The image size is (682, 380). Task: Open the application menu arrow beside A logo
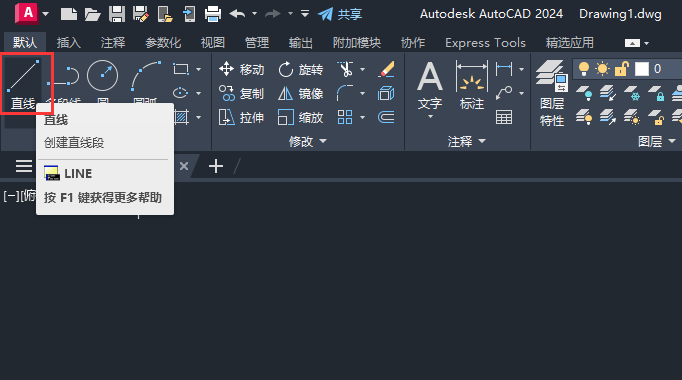[x=45, y=14]
